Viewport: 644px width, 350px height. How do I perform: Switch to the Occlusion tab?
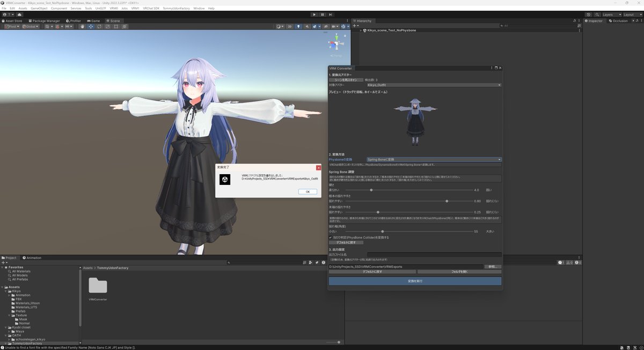pyautogui.click(x=618, y=21)
